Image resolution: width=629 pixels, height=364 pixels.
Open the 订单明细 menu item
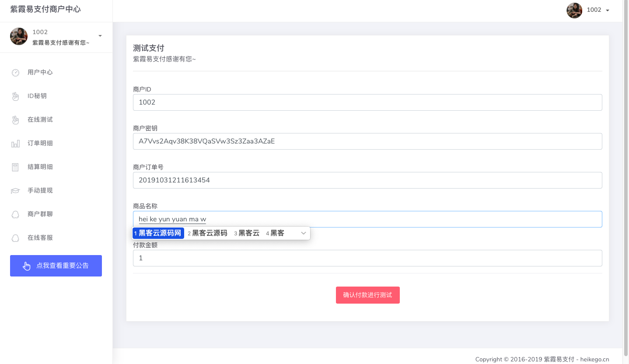[x=40, y=143]
